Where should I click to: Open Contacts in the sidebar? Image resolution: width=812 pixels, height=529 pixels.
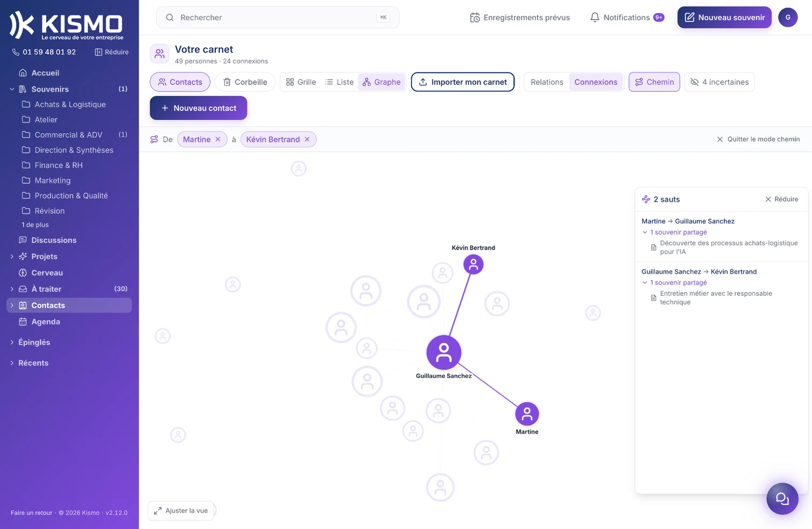(69, 305)
